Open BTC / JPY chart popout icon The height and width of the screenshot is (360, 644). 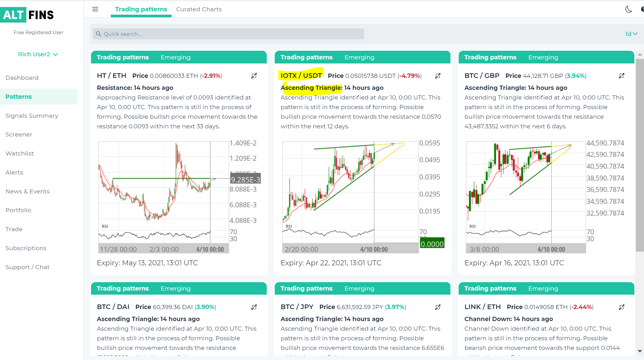438,307
